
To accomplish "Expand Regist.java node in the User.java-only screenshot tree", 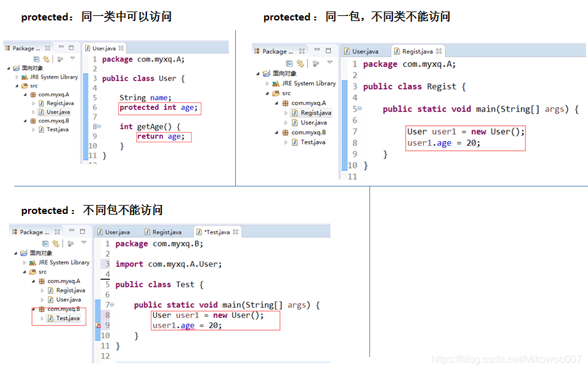I will click(33, 103).
